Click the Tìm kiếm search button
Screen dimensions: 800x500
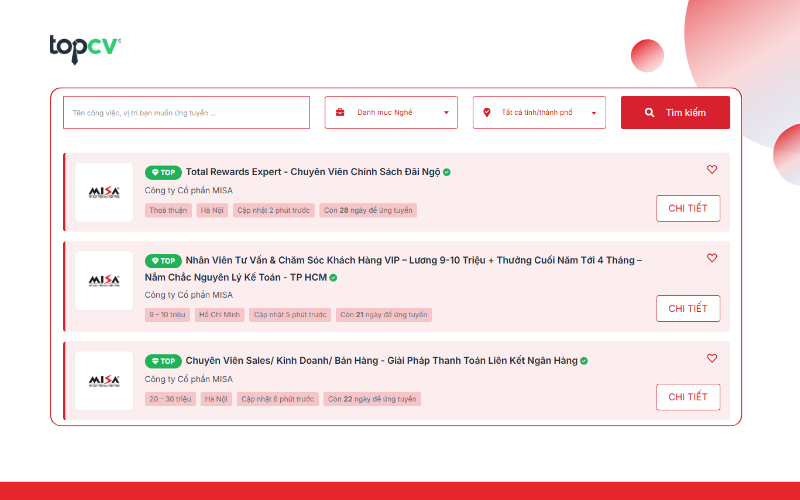[x=675, y=112]
